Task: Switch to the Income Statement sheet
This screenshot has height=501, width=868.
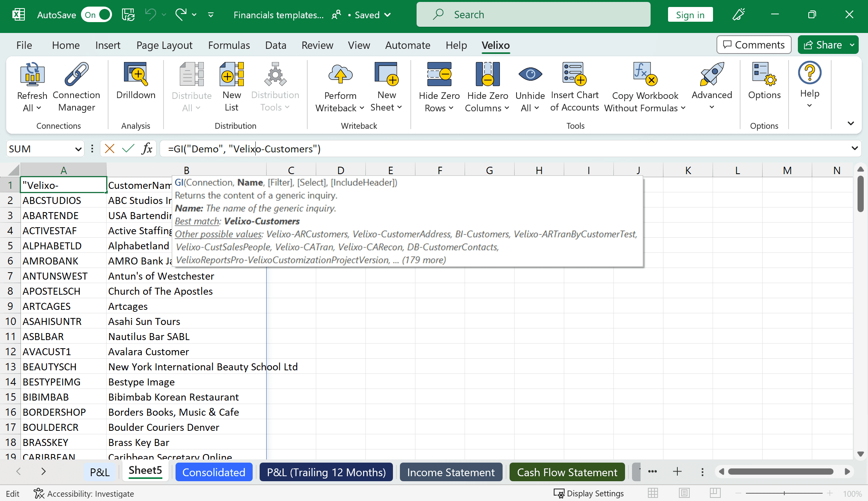Action: 451,472
